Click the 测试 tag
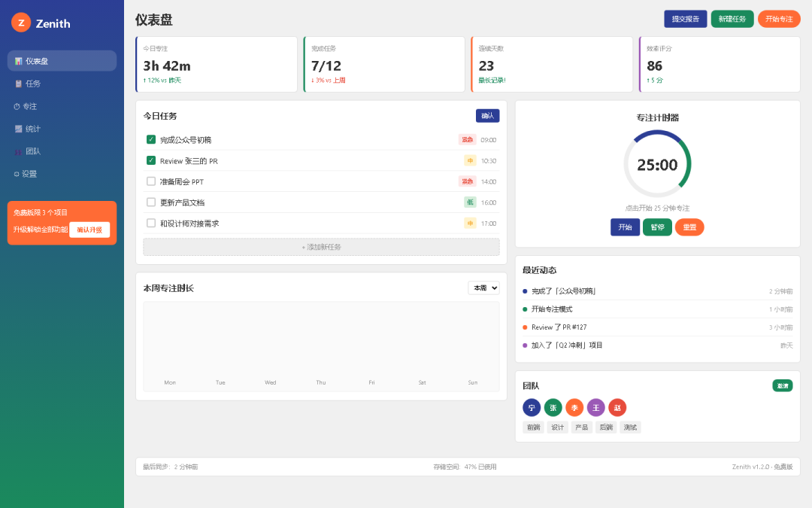This screenshot has width=812, height=508. tap(630, 427)
